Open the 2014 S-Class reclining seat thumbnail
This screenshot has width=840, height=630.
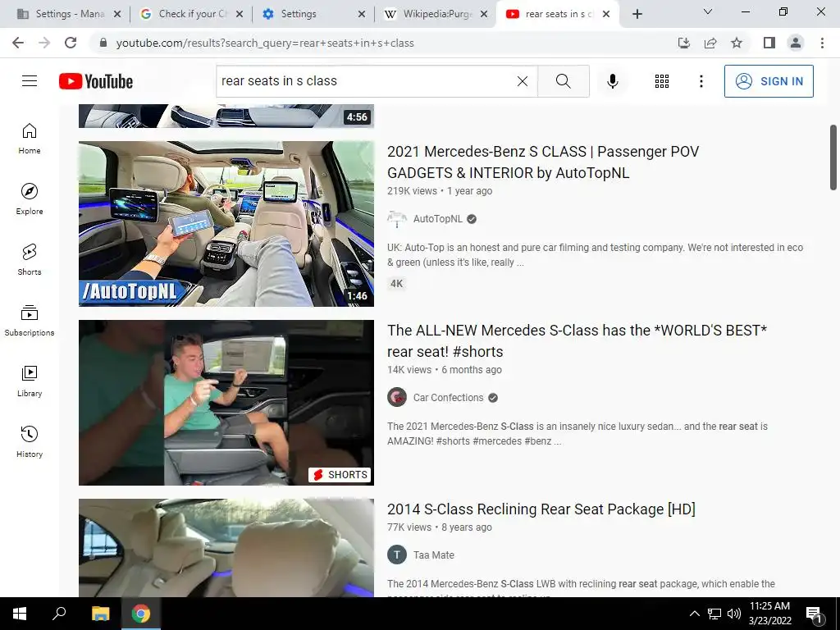tap(226, 548)
